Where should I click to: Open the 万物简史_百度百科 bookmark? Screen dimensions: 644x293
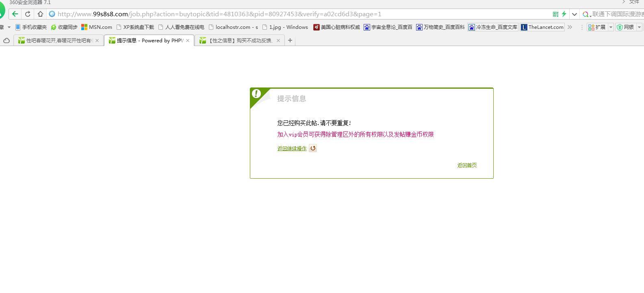tap(440, 27)
